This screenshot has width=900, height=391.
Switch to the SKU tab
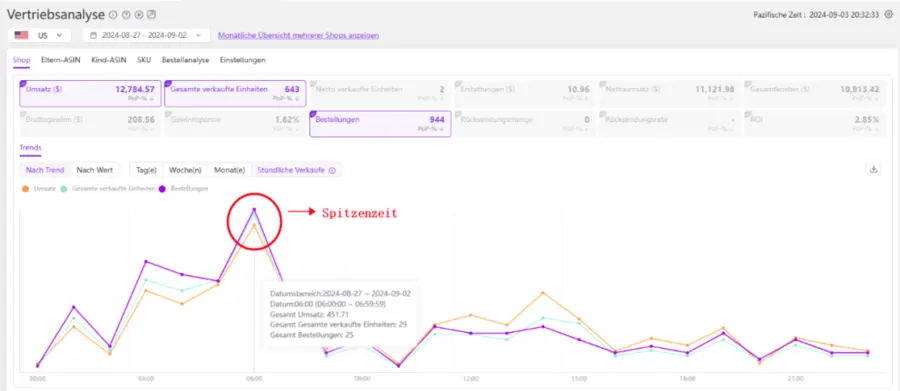(144, 60)
